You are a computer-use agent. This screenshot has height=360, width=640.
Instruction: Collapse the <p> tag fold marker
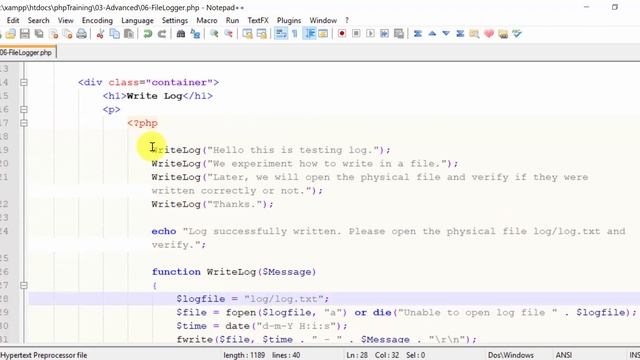point(24,109)
